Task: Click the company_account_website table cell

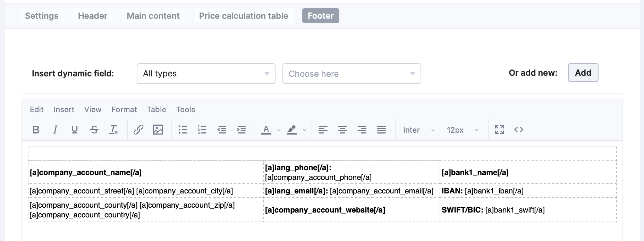Action: pyautogui.click(x=351, y=210)
